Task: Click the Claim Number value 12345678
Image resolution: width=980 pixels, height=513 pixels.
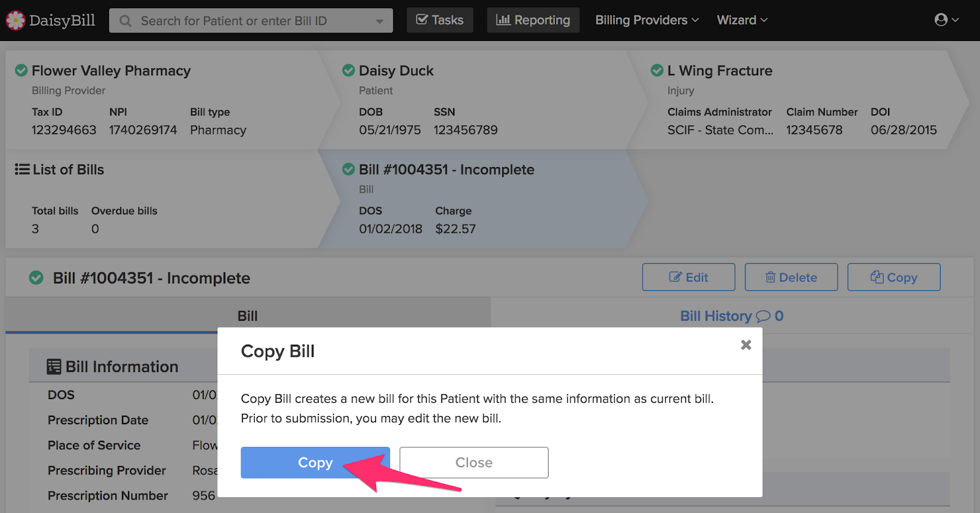Action: (815, 130)
